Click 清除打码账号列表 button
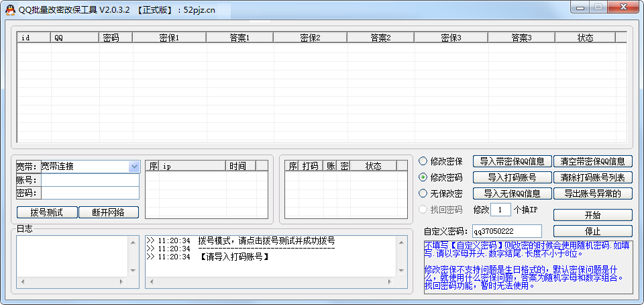 pyautogui.click(x=593, y=177)
